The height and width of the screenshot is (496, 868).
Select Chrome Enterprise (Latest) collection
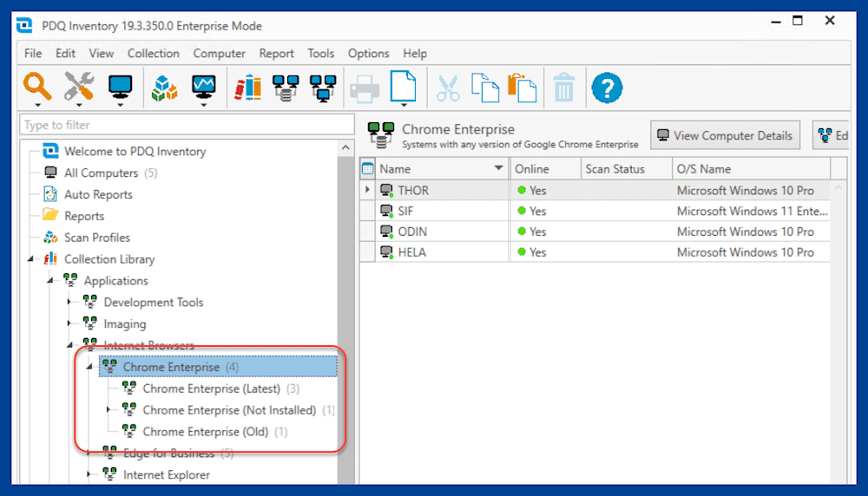click(x=212, y=388)
